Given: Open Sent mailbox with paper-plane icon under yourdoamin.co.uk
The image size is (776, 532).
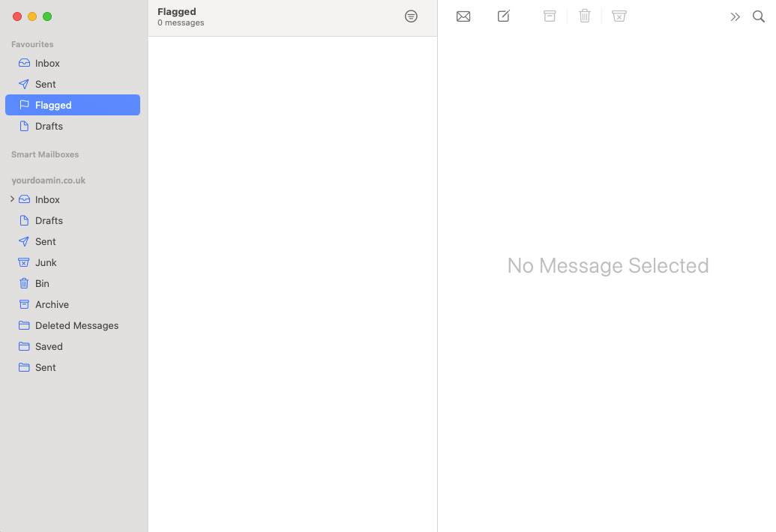Looking at the screenshot, I should click(x=73, y=241).
